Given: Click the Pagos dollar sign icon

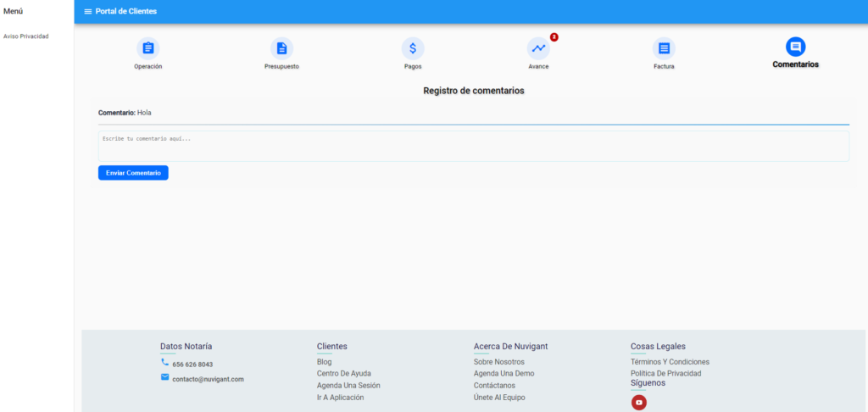Looking at the screenshot, I should tap(413, 48).
